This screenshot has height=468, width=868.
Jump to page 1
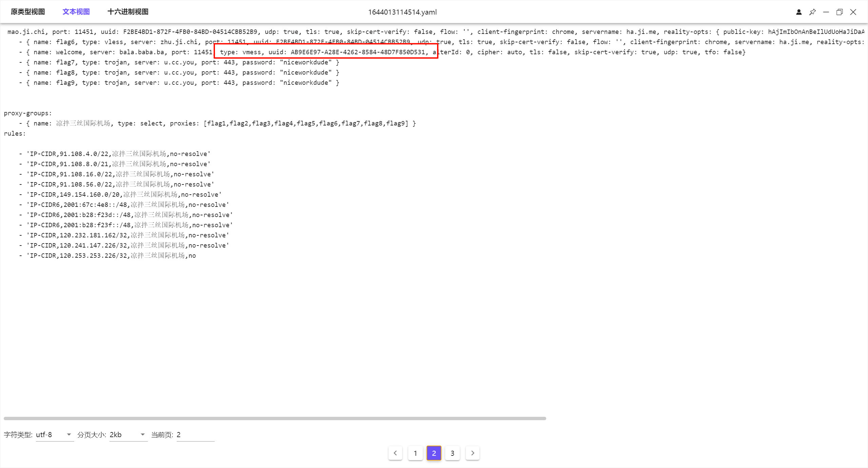tap(415, 453)
